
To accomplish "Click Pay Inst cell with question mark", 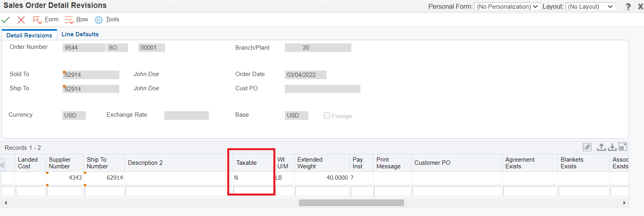I will [x=361, y=178].
